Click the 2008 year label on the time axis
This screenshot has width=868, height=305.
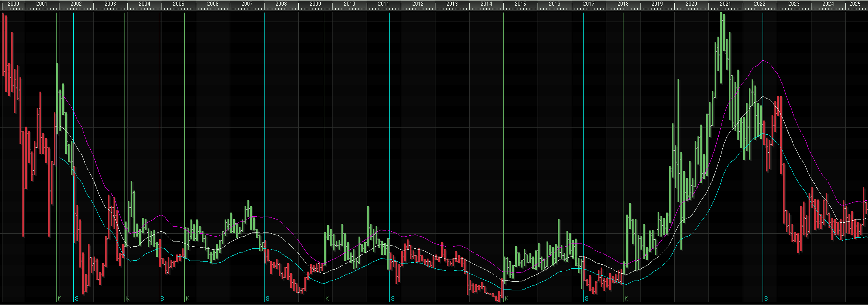point(281,4)
